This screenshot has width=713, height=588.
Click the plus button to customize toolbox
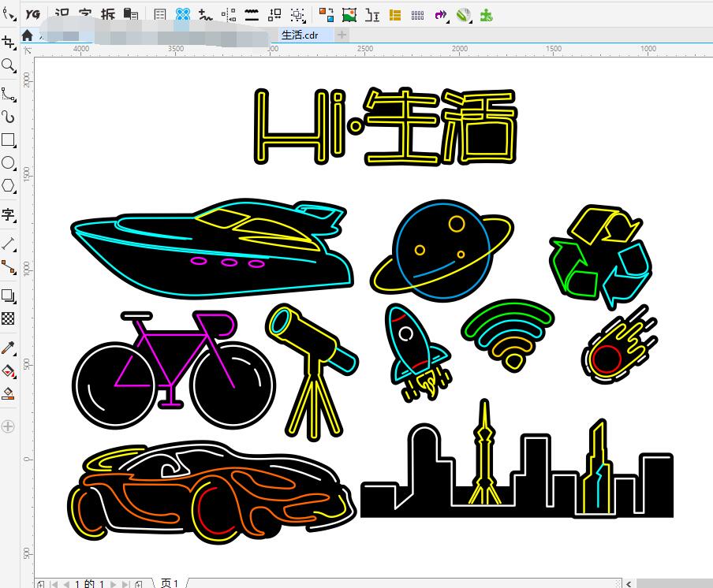pos(9,426)
